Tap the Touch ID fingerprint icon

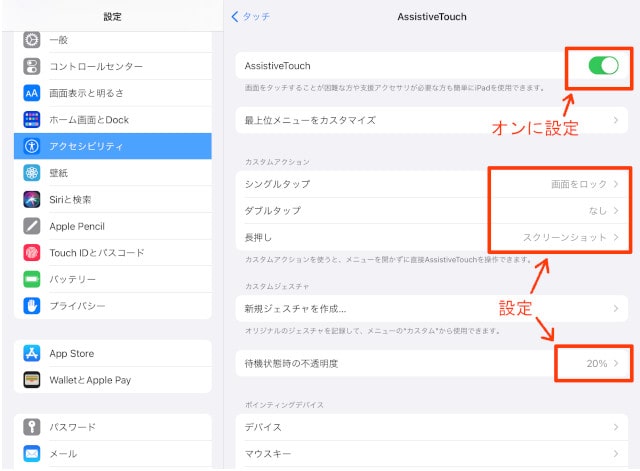point(31,253)
